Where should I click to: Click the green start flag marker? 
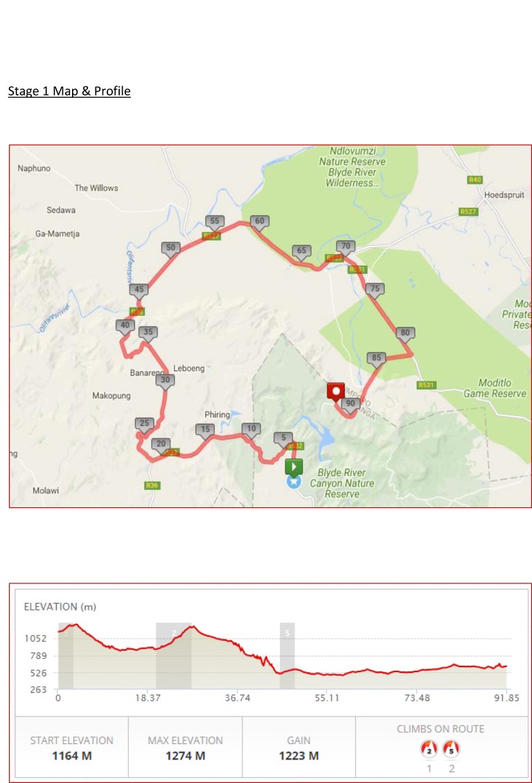[x=294, y=468]
